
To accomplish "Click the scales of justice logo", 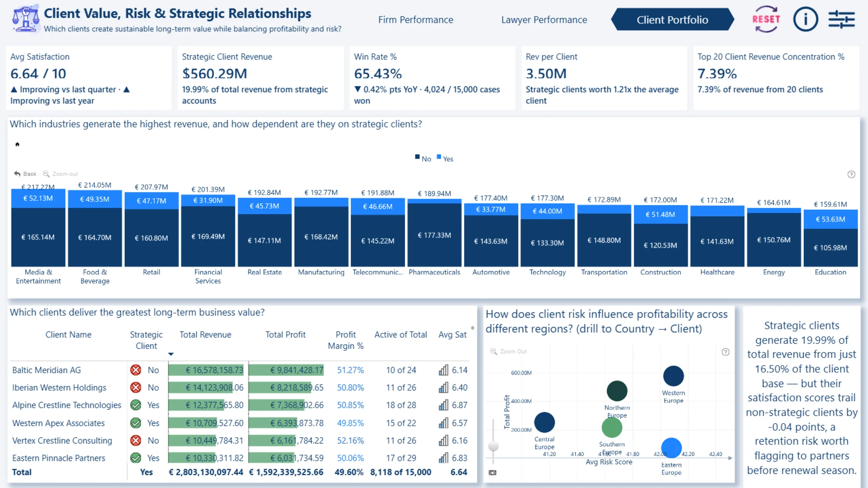I will 25,19.
